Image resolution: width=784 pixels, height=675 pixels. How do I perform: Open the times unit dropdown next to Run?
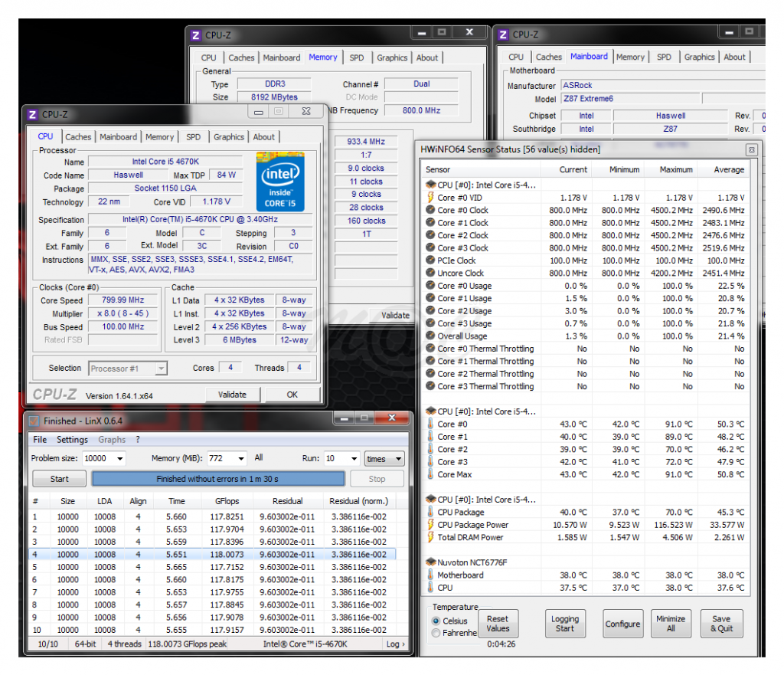(397, 459)
